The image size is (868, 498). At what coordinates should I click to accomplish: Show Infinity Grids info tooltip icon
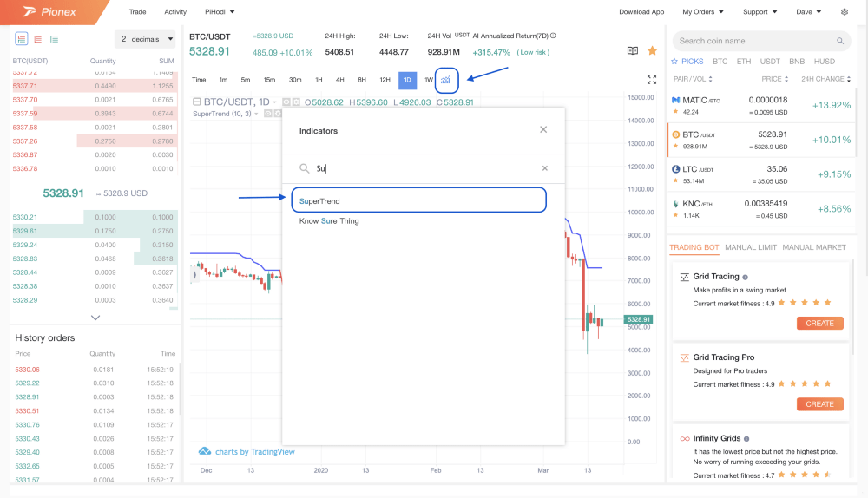[746, 439]
